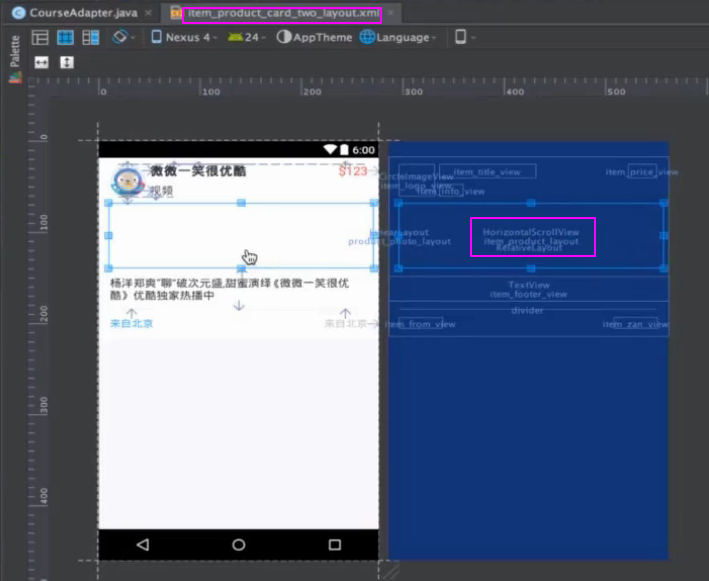
Task: Select the Blueprint view mode icon
Action: coord(65,37)
